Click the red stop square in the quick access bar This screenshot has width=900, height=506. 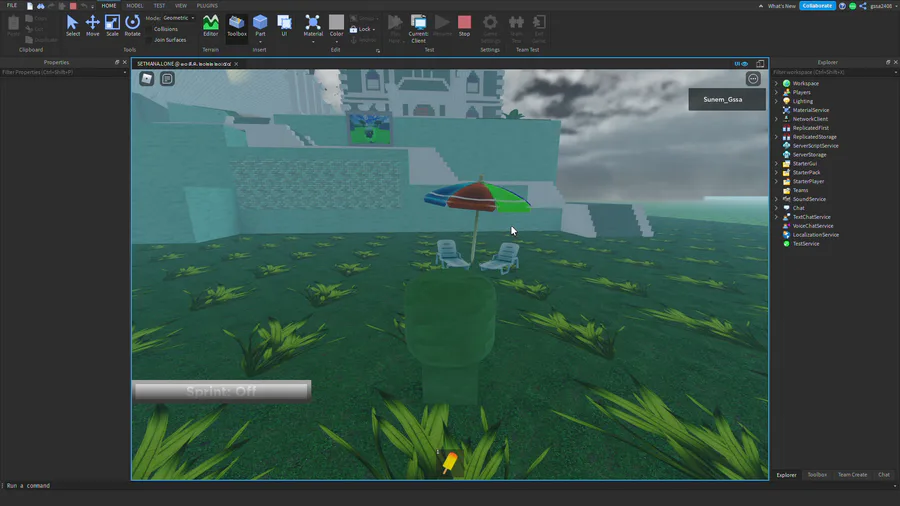(73, 6)
